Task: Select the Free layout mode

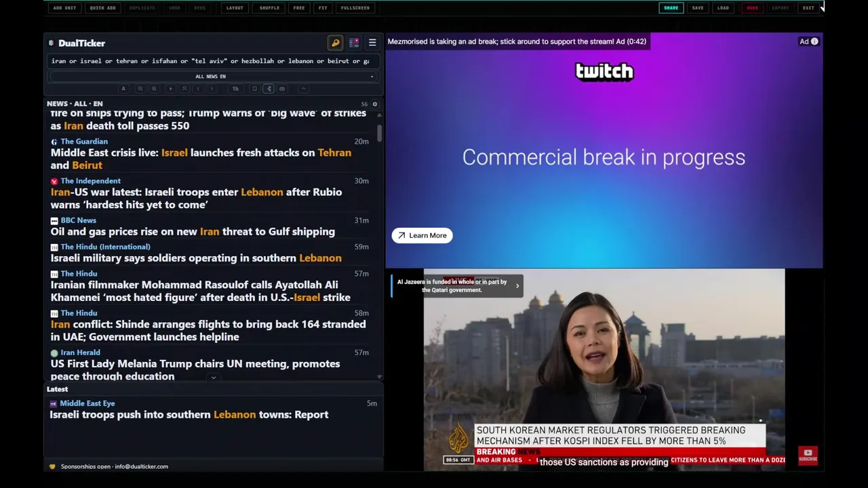Action: pyautogui.click(x=299, y=8)
